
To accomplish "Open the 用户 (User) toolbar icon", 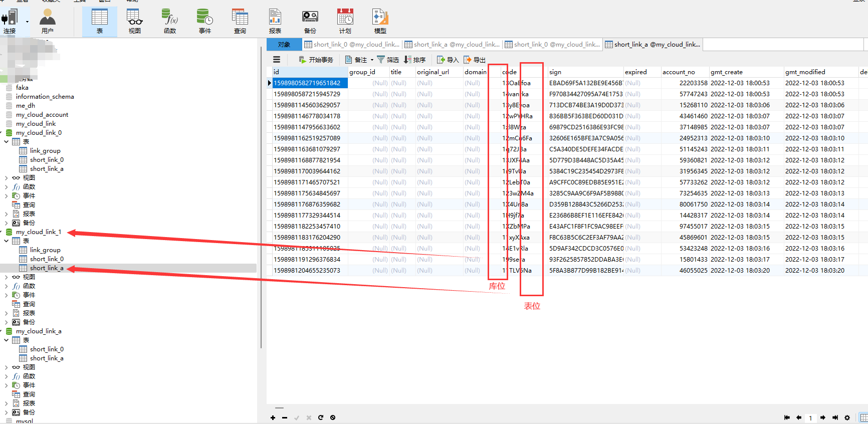I will 48,21.
